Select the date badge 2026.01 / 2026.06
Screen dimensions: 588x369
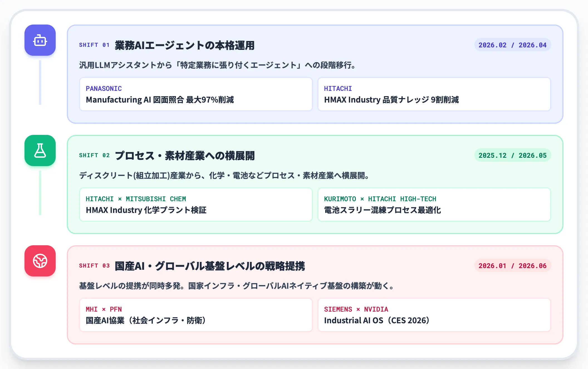[x=513, y=266]
